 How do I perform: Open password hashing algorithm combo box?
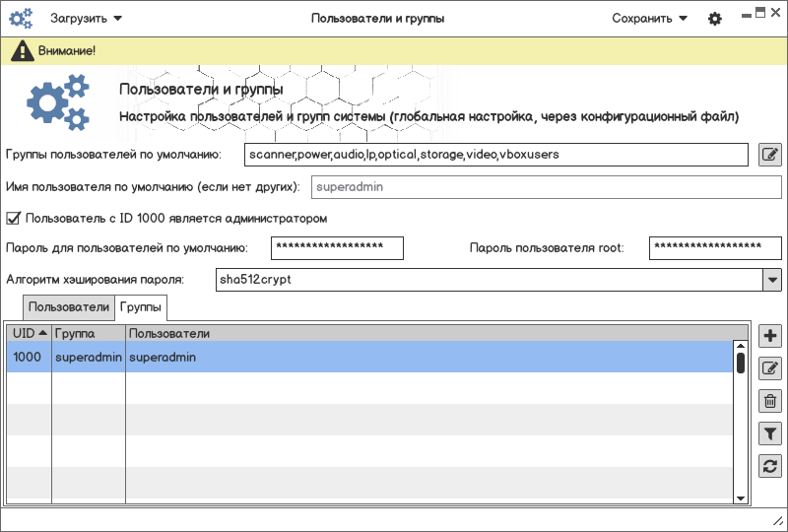771,280
